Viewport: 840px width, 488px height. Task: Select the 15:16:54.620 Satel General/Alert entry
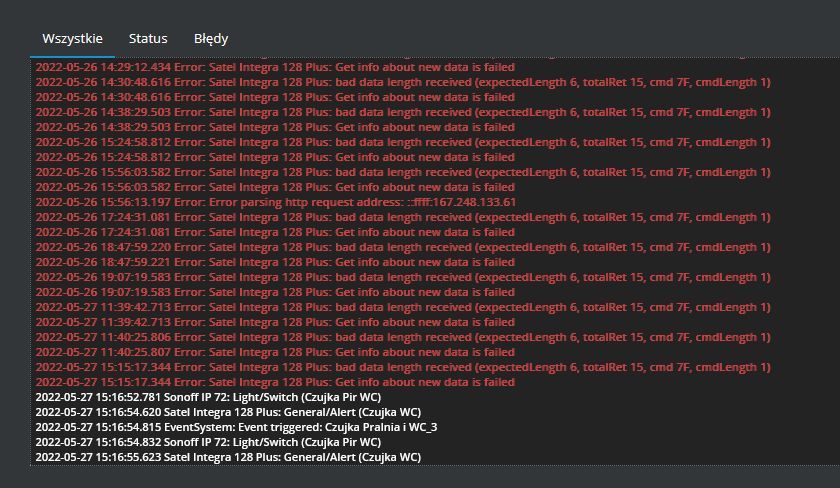[x=228, y=412]
